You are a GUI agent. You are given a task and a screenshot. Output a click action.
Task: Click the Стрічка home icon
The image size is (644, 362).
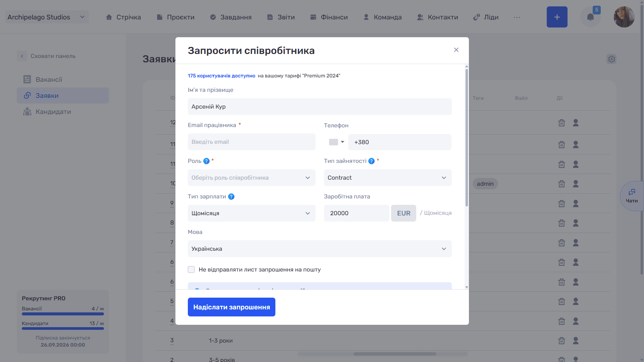pyautogui.click(x=109, y=17)
